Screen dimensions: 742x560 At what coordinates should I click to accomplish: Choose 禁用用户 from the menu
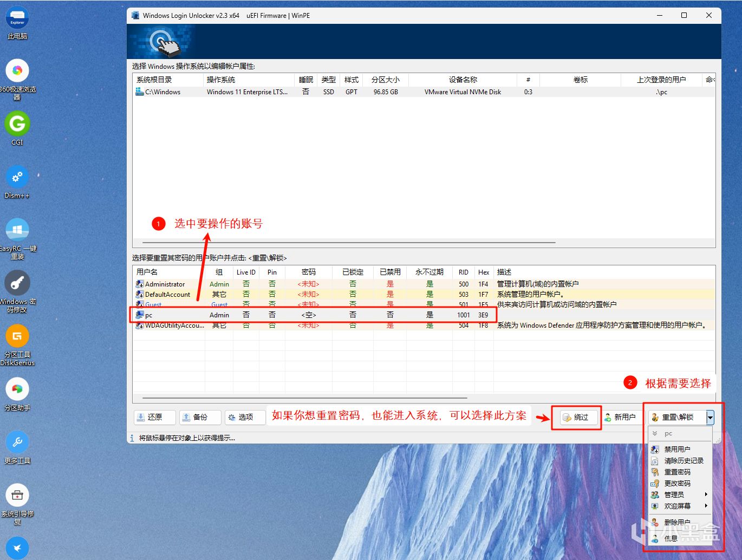point(680,449)
